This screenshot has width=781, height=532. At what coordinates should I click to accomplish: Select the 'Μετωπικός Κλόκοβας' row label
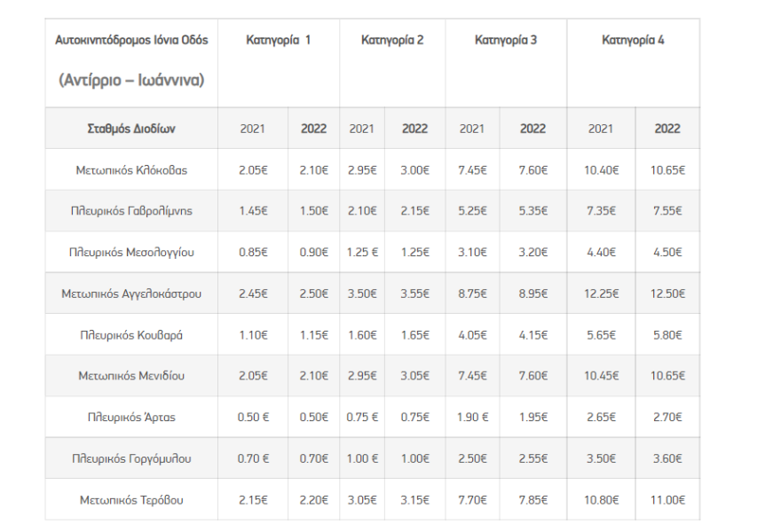pos(131,170)
